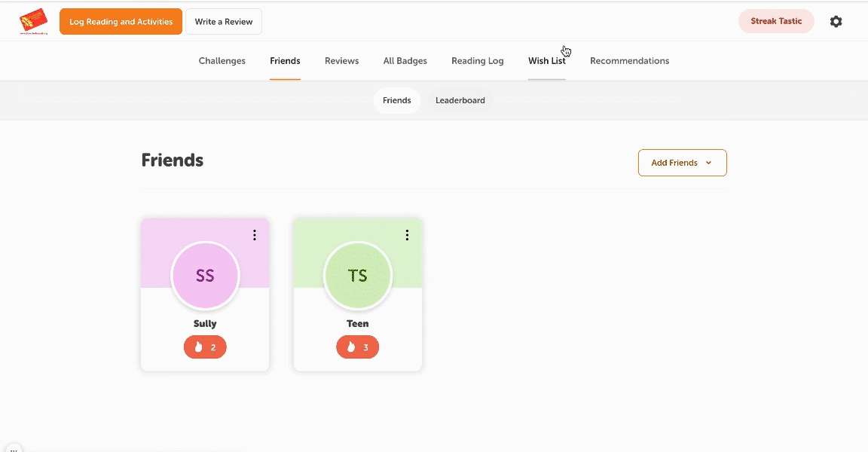Viewport: 868px width, 452px height.
Task: Open the three-dot menu on Teen's card
Action: (407, 235)
